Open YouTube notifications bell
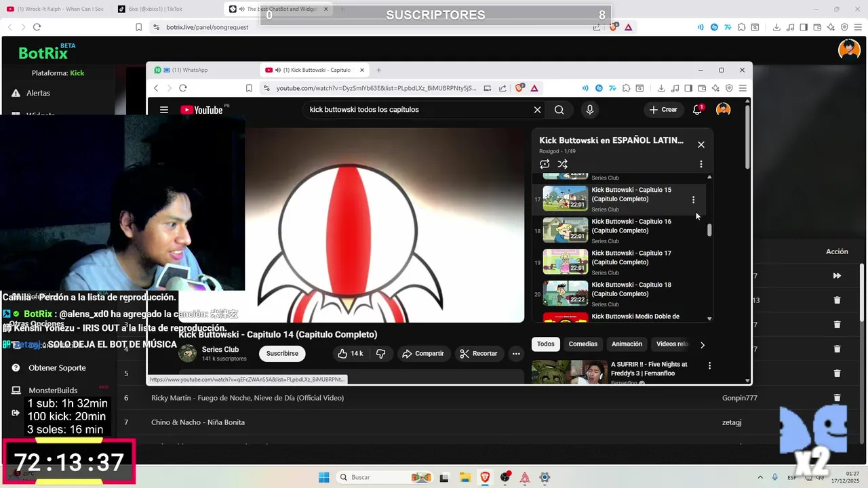 coord(697,110)
